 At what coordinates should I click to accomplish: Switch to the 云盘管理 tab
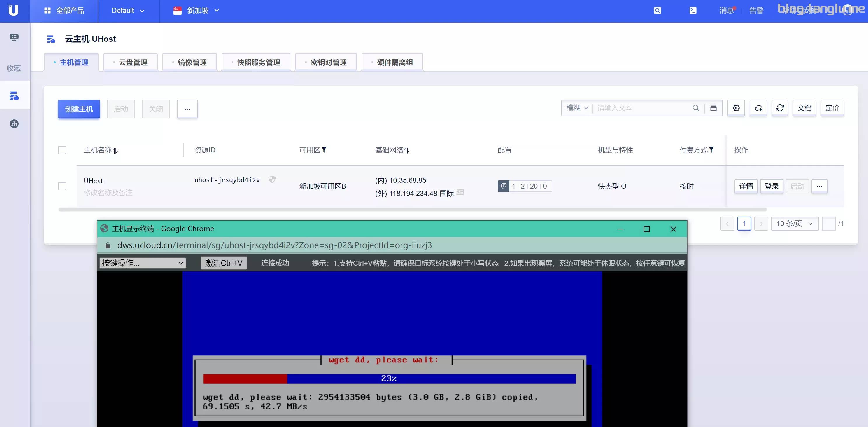tap(131, 62)
